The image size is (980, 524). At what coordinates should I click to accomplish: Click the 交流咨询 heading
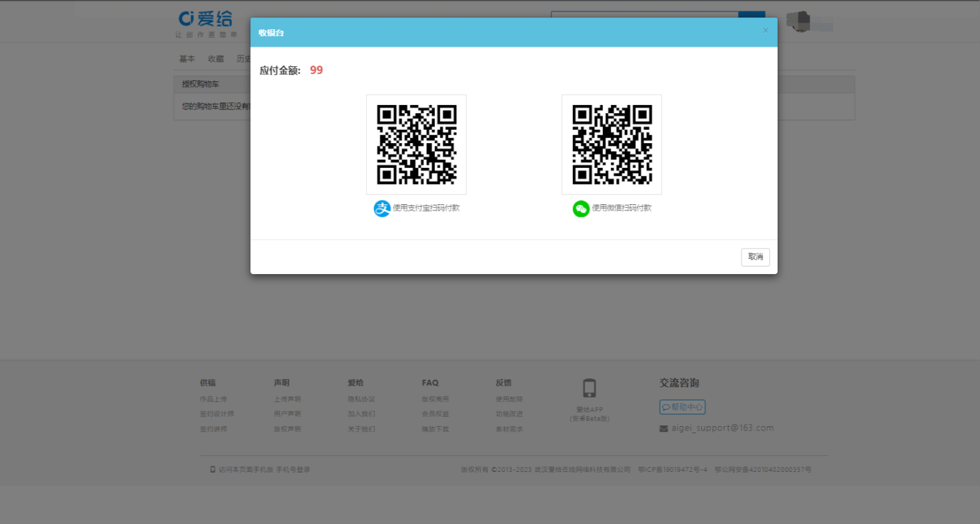click(x=679, y=383)
